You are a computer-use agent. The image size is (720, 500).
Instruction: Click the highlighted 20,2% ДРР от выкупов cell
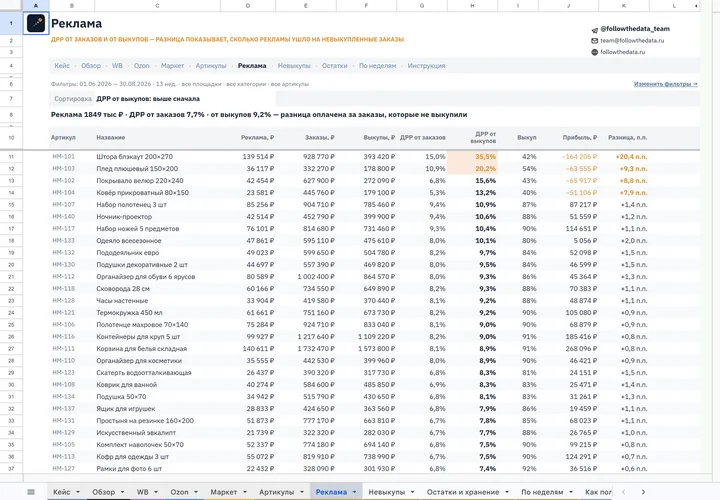coord(472,169)
